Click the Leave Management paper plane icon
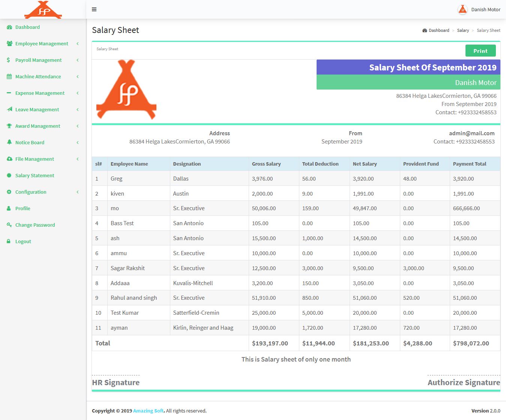The image size is (506, 420). tap(9, 109)
